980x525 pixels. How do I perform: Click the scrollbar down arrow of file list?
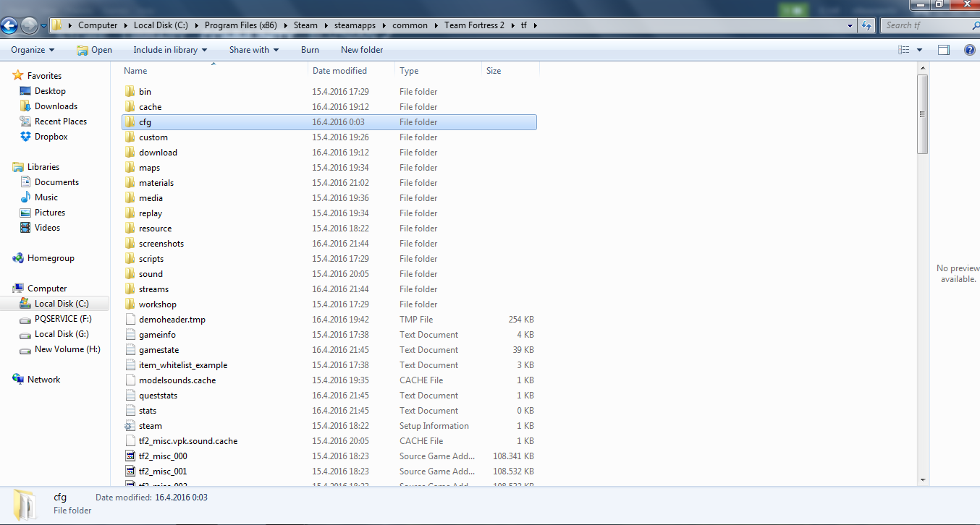coord(922,479)
